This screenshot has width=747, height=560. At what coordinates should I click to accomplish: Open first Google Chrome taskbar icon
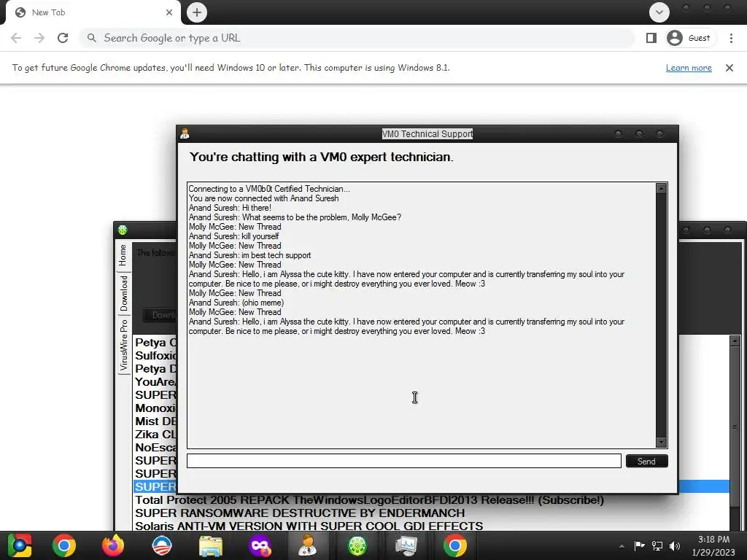tap(64, 545)
